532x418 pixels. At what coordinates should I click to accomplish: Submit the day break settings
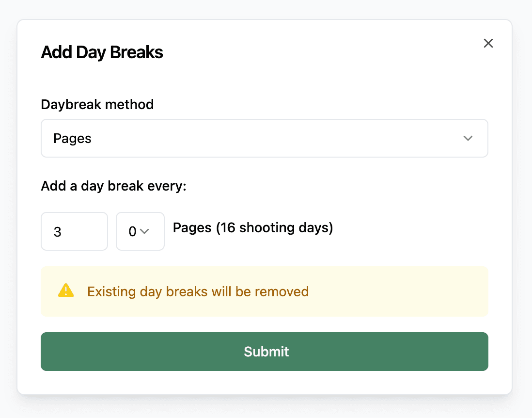[x=265, y=352]
